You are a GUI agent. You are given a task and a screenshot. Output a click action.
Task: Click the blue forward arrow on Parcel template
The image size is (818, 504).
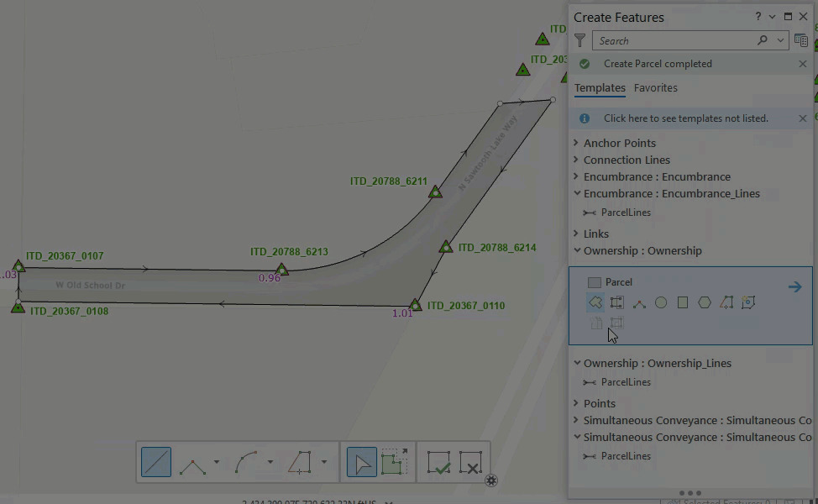794,286
